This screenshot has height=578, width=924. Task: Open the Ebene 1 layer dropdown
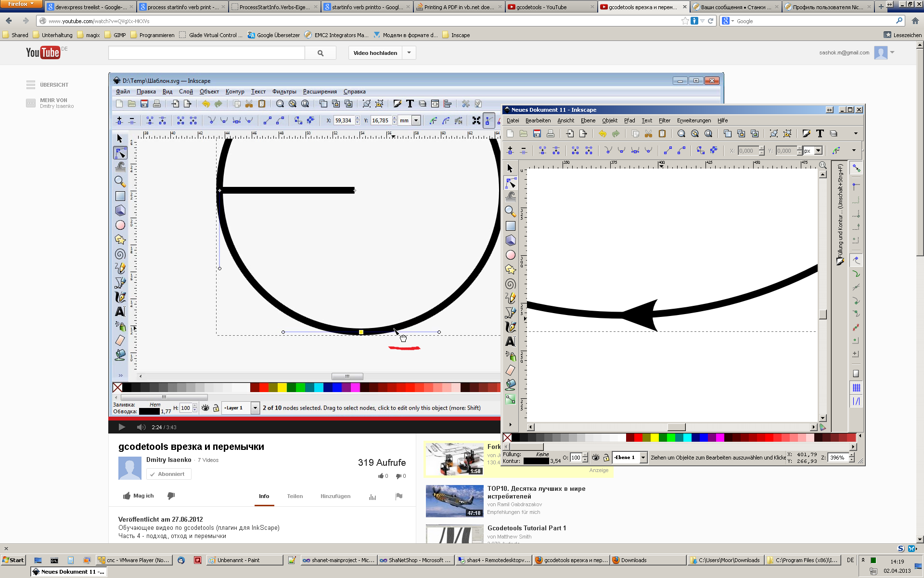pyautogui.click(x=643, y=458)
